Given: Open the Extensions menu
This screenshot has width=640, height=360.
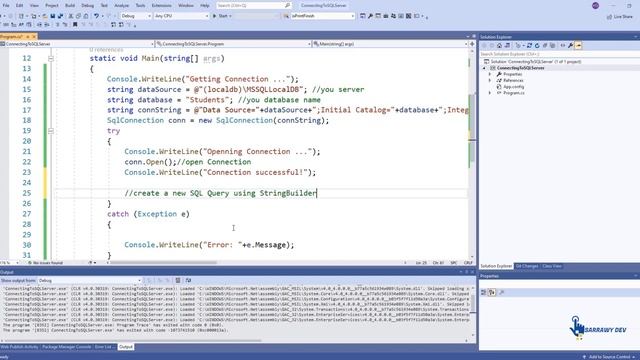Looking at the screenshot, I should click(x=161, y=5).
